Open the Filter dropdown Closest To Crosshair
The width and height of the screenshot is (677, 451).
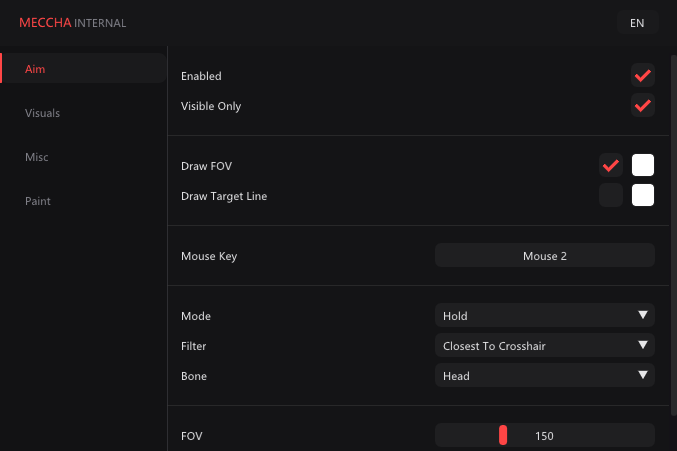coord(544,345)
